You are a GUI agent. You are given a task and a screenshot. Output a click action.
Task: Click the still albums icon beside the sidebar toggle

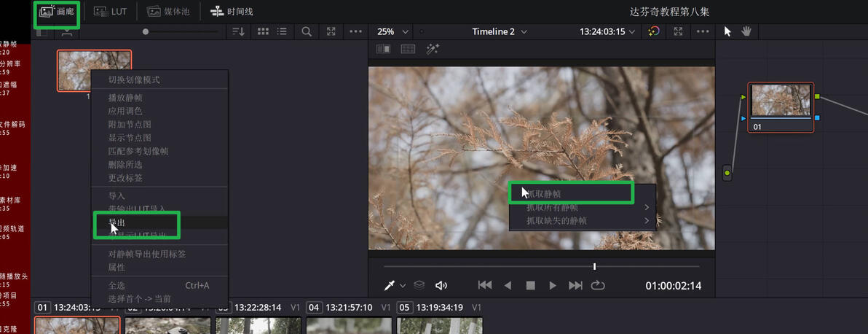pos(67,32)
